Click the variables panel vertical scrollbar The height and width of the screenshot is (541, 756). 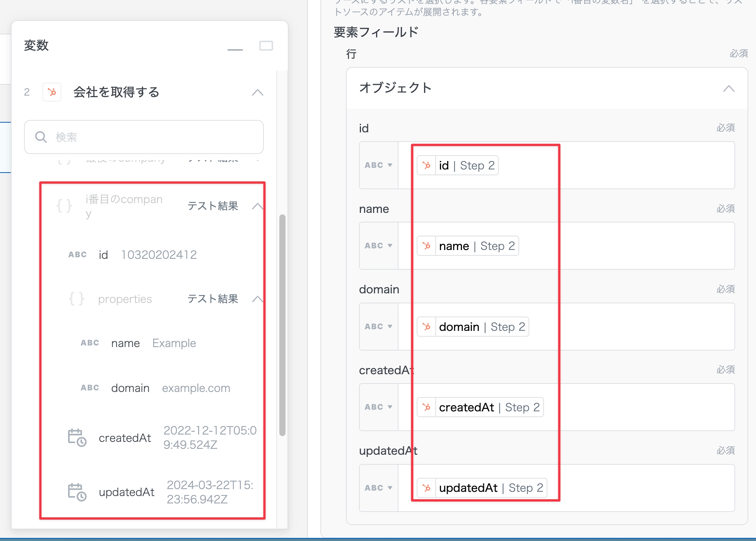pos(282,325)
